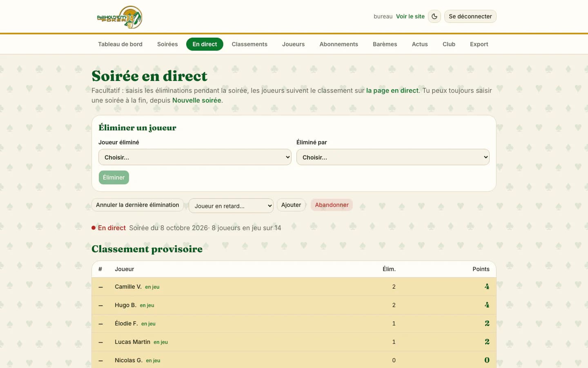588x368 pixels.
Task: Click Annuler la dernière élimination
Action: point(138,205)
